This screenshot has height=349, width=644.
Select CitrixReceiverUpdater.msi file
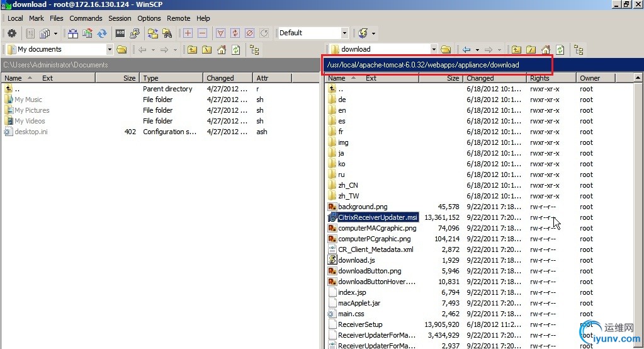point(378,217)
